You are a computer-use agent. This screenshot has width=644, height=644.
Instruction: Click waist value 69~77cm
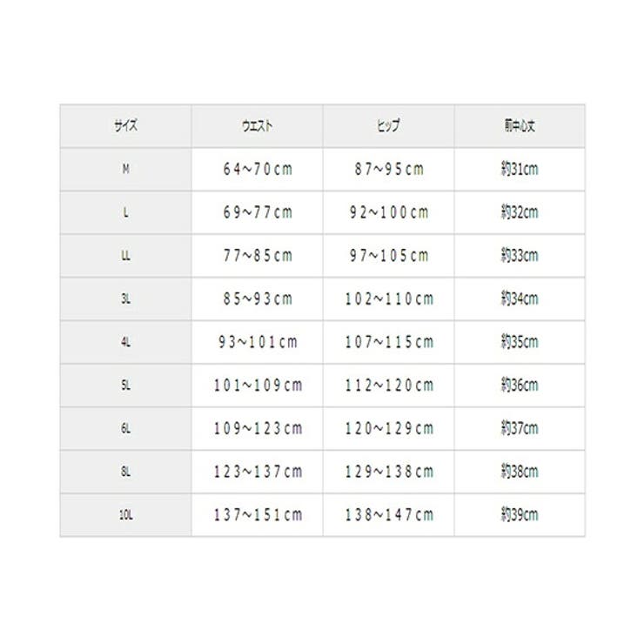coord(258,212)
